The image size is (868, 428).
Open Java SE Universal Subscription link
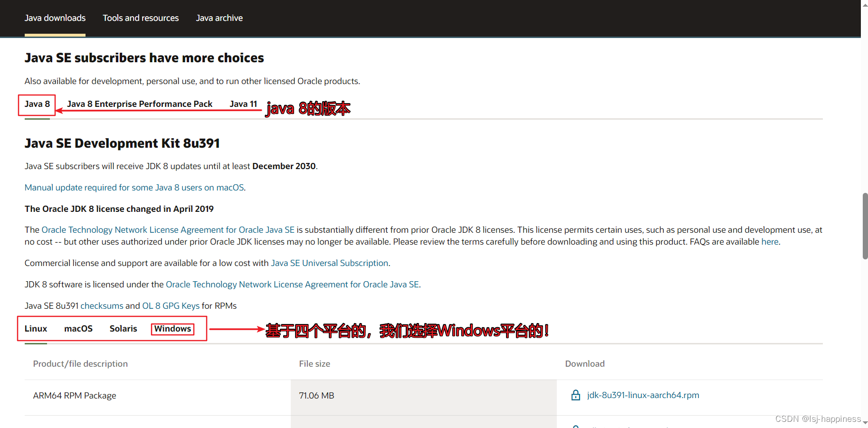pyautogui.click(x=330, y=263)
